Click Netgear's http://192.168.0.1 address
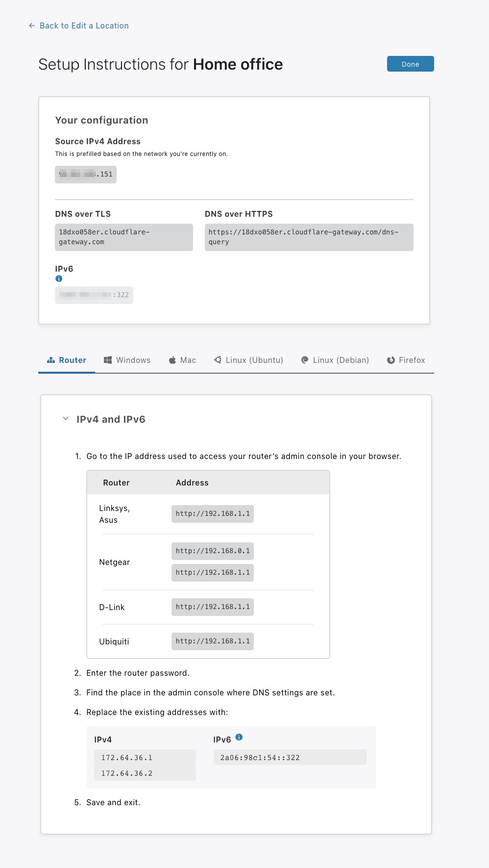Screen dimensions: 489x868 tap(213, 551)
